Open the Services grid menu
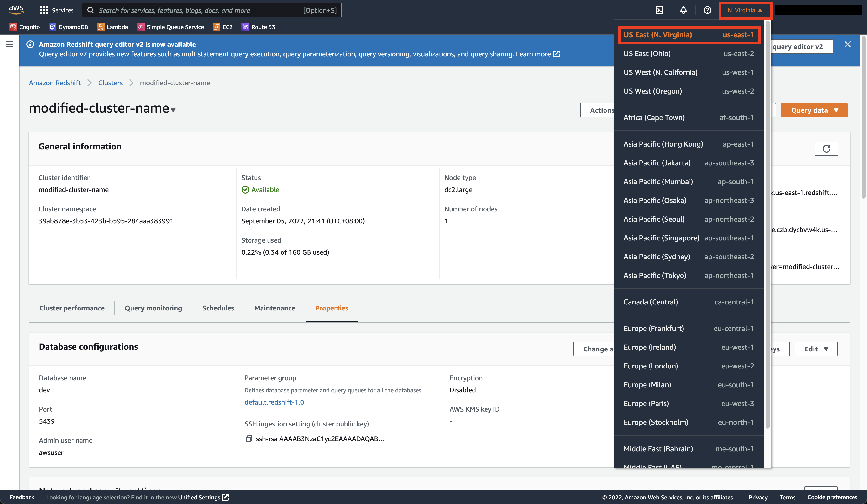The height and width of the screenshot is (504, 867). (56, 10)
